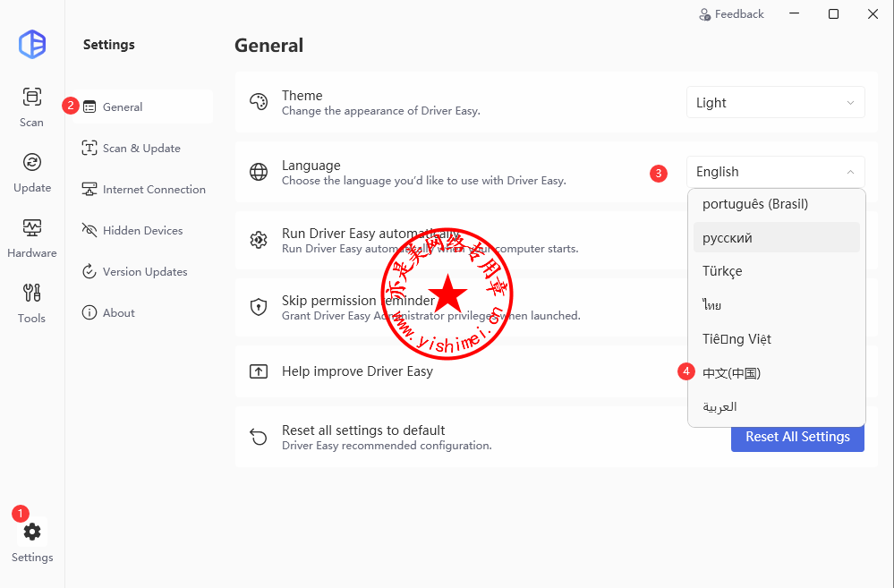
Task: Click the 'Reset all settings to default' label
Action: pyautogui.click(x=363, y=430)
